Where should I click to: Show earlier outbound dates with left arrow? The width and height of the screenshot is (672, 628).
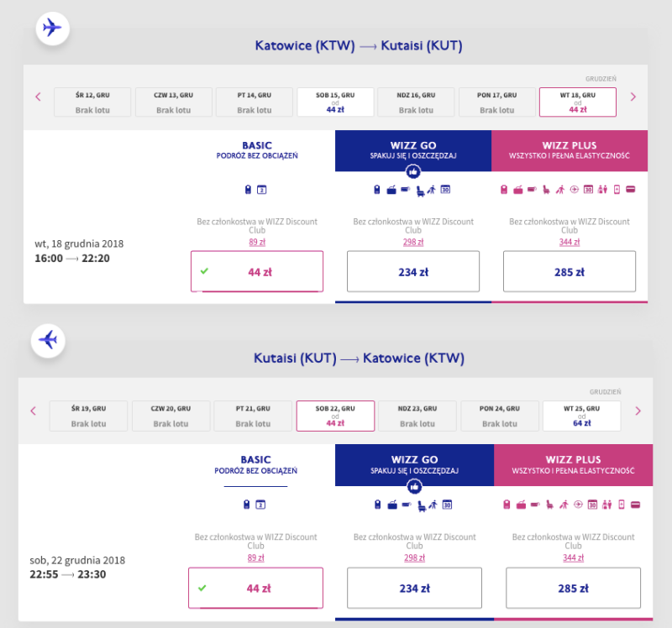[x=38, y=97]
